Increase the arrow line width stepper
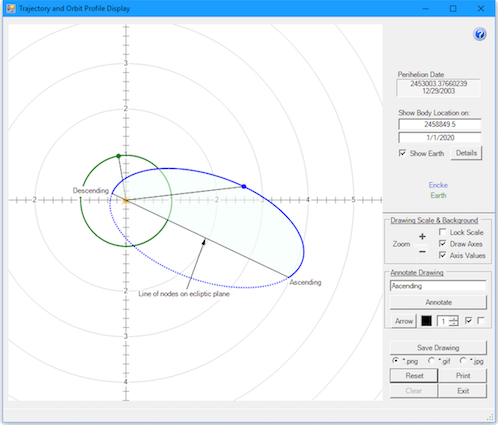 (454, 319)
